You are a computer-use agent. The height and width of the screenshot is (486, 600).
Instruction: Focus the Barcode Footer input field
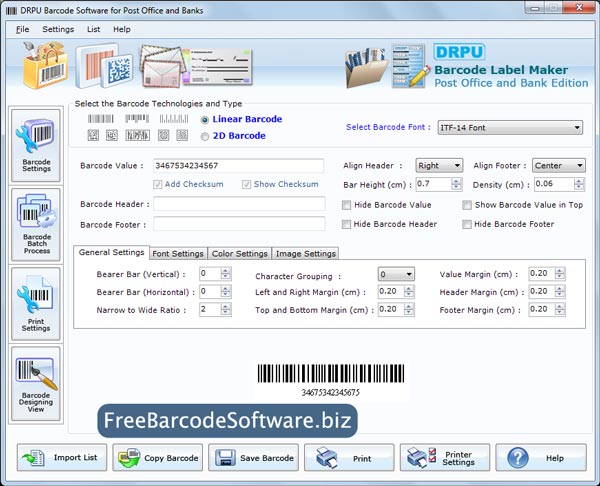[x=239, y=224]
